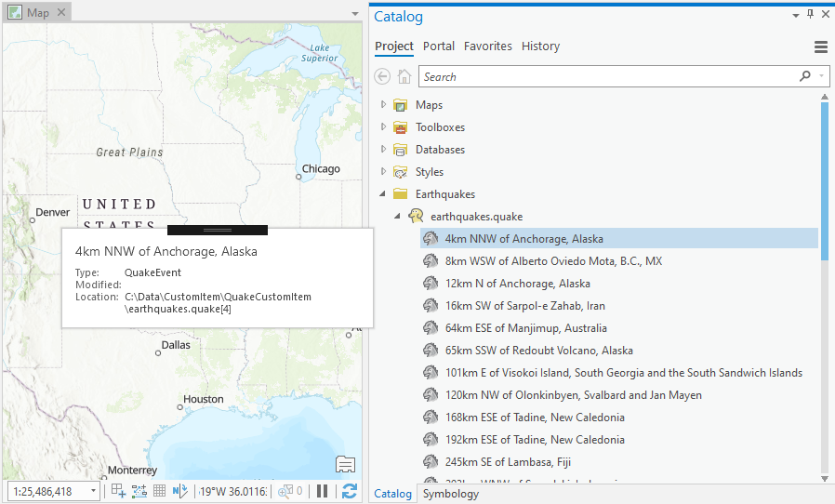Toggle the grid icon in status bar
The height and width of the screenshot is (504, 835).
coord(159,491)
